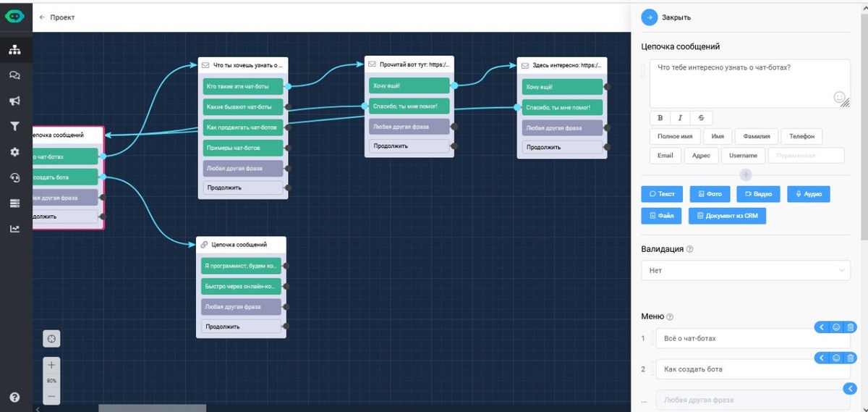
Task: Open the analytics chart icon in the sidebar
Action: (14, 229)
